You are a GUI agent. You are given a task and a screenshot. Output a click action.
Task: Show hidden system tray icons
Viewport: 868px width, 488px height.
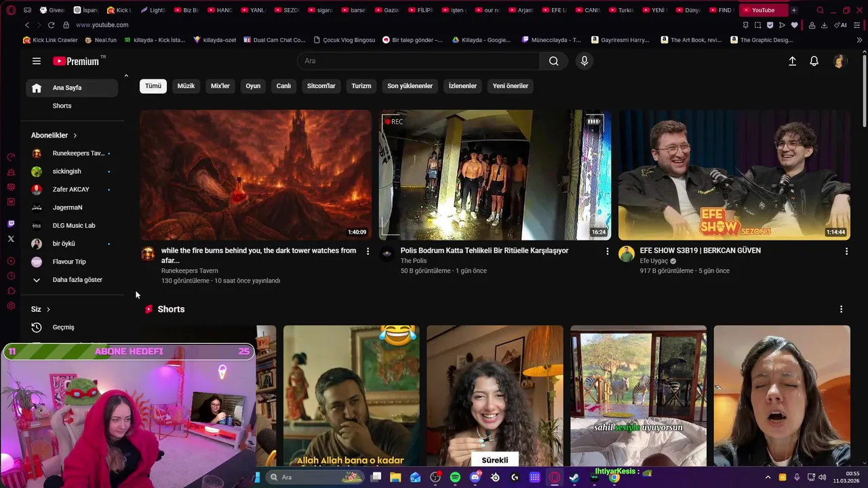point(768,478)
